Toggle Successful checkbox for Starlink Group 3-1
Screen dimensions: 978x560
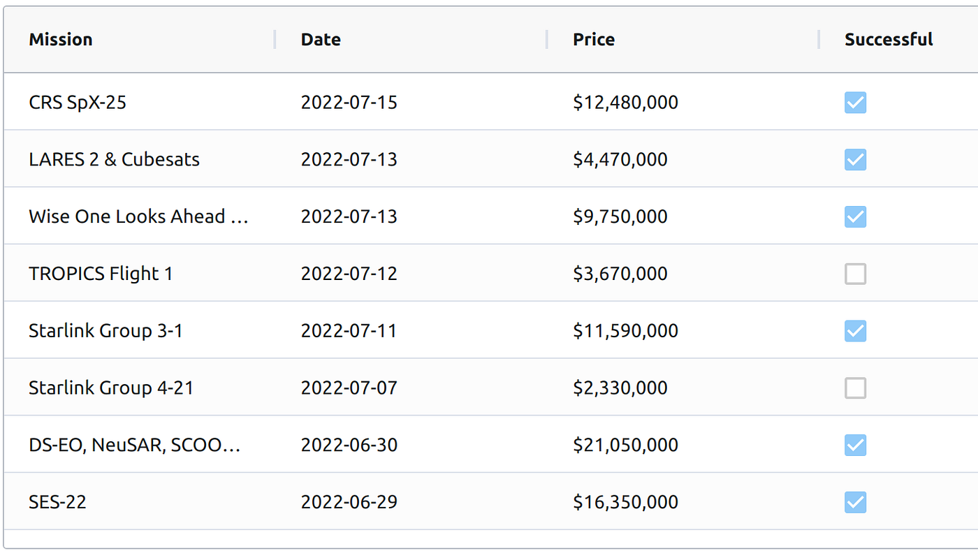pyautogui.click(x=855, y=331)
